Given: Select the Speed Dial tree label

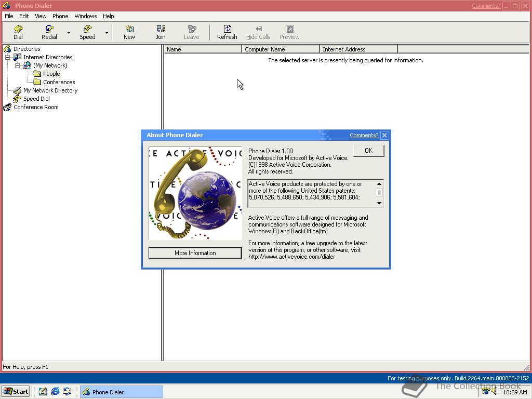Looking at the screenshot, I should [37, 99].
